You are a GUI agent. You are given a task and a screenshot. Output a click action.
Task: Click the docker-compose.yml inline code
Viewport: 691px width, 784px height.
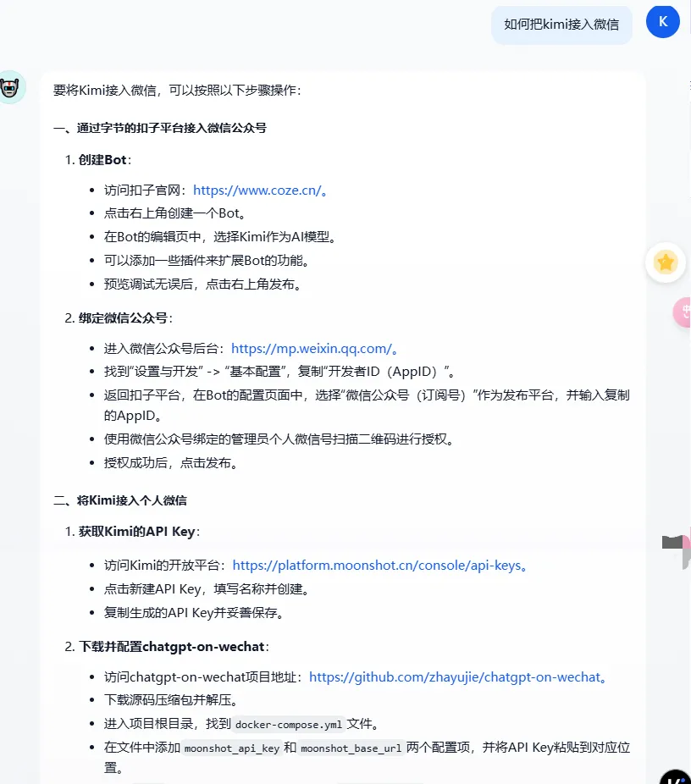pyautogui.click(x=289, y=725)
